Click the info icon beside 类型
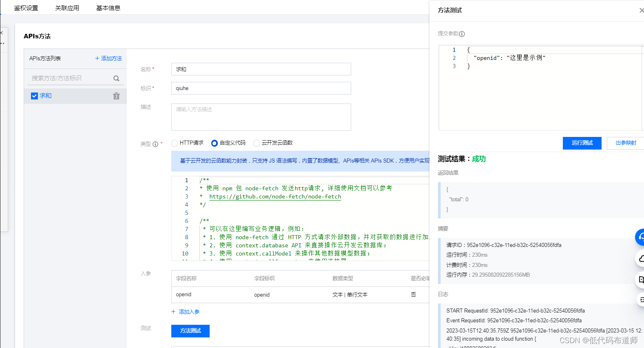 click(x=155, y=144)
